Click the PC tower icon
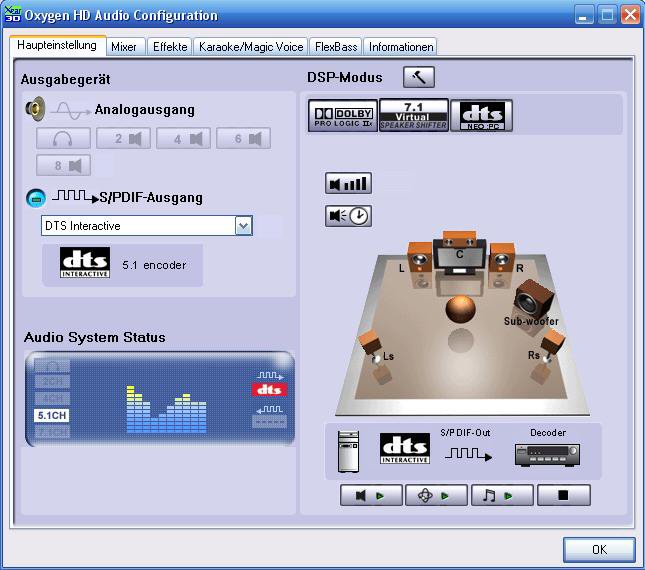Screen dimensions: 645x570 click(x=348, y=452)
